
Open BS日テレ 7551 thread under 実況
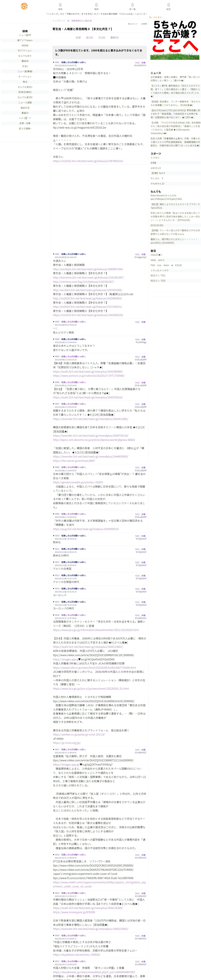coord(158,275)
